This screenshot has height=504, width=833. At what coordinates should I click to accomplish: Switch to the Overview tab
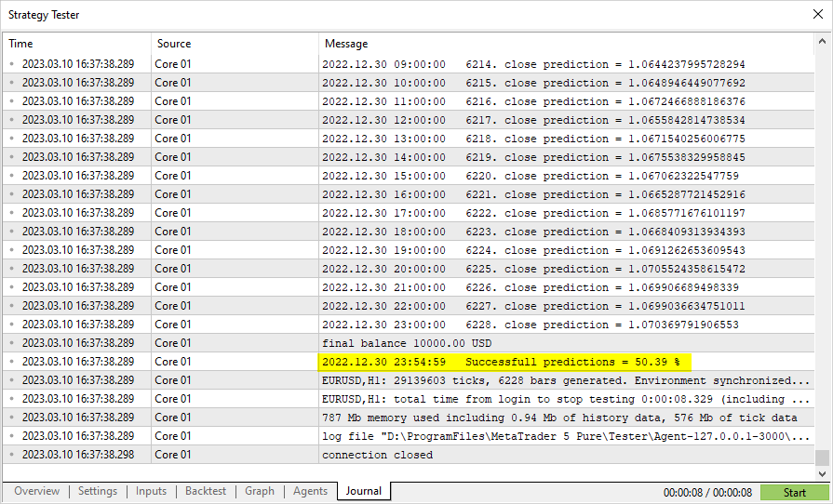pyautogui.click(x=36, y=492)
